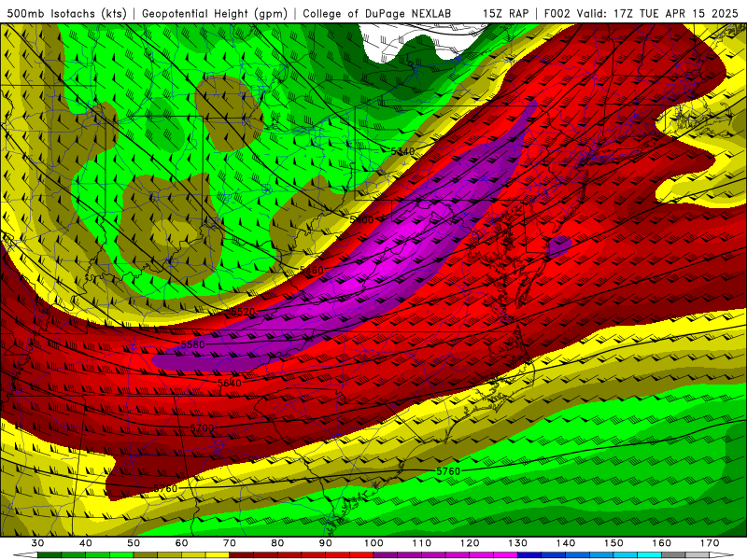Click the 5340 height contour label
This screenshot has height=560, width=747.
tap(402, 151)
